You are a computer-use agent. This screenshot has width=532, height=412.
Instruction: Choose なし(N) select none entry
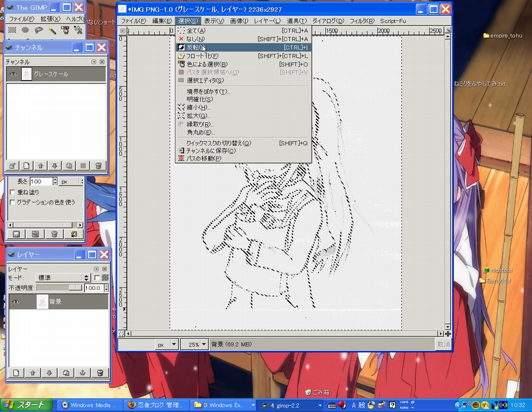[244, 39]
